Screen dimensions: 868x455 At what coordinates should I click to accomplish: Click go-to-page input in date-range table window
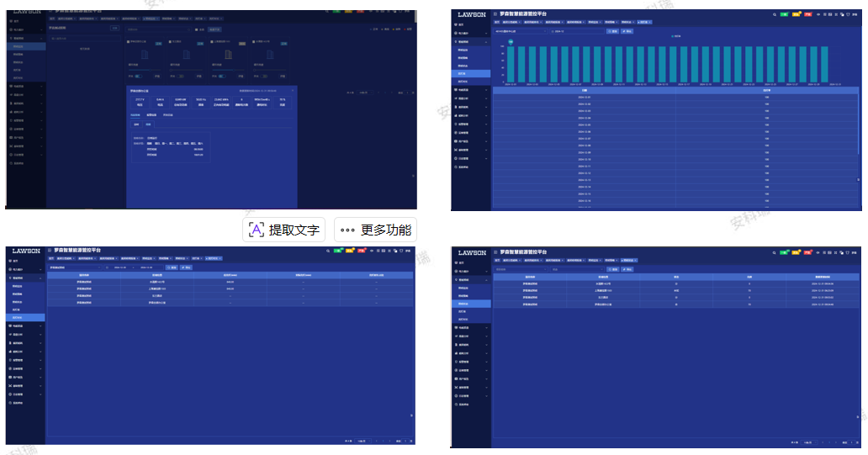[405, 441]
